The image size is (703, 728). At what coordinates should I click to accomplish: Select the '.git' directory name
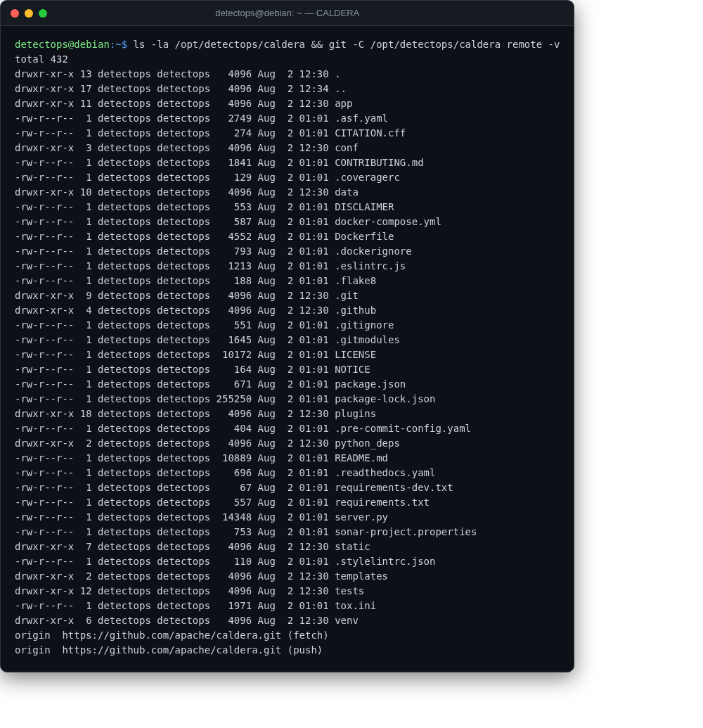[x=346, y=295]
